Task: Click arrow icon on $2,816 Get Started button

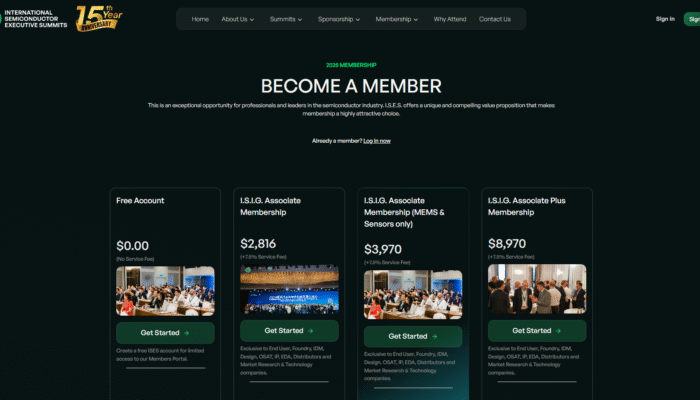Action: pos(311,331)
